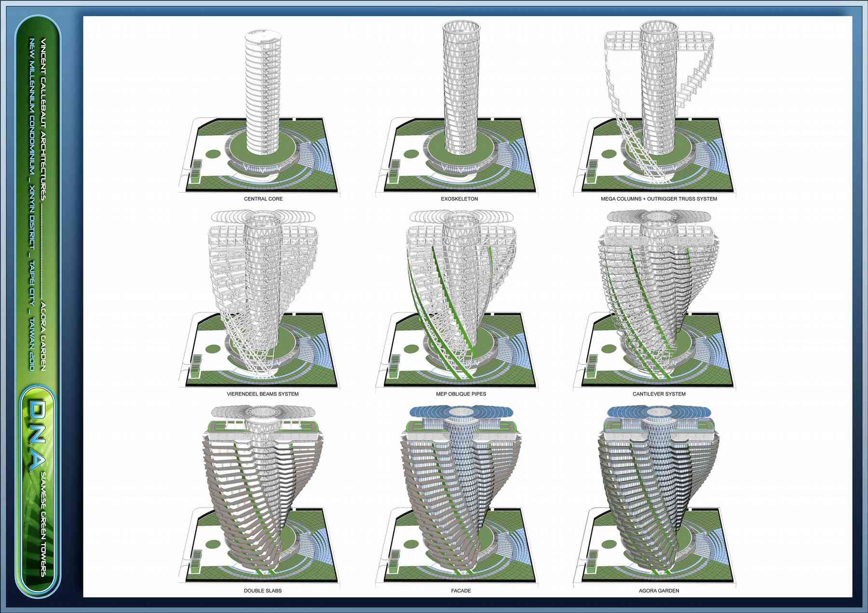
Task: Select the "MEP OBLIQUE PIPES" caption
Action: tap(461, 394)
